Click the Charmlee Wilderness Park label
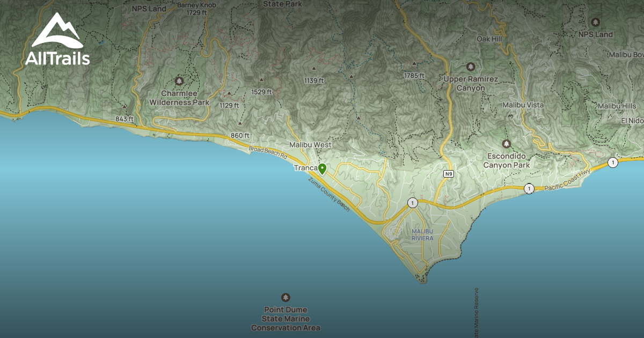Image resolution: width=644 pixels, height=338 pixels. 179,98
